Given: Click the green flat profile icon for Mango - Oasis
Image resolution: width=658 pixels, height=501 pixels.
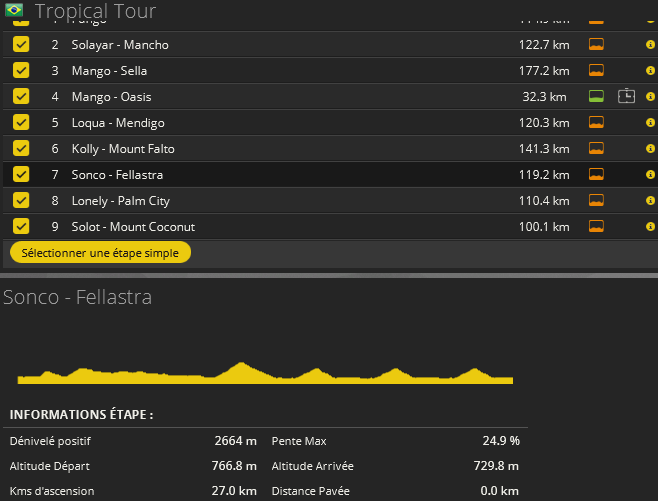Looking at the screenshot, I should 596,97.
